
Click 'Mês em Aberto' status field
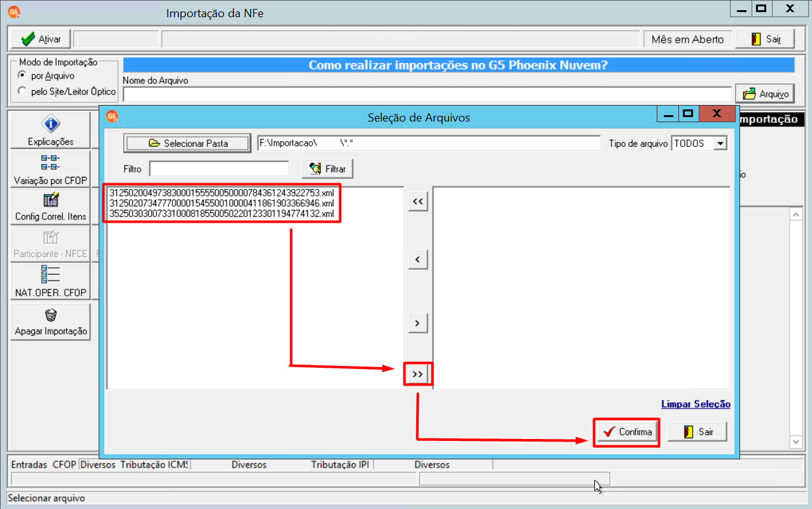coord(687,39)
